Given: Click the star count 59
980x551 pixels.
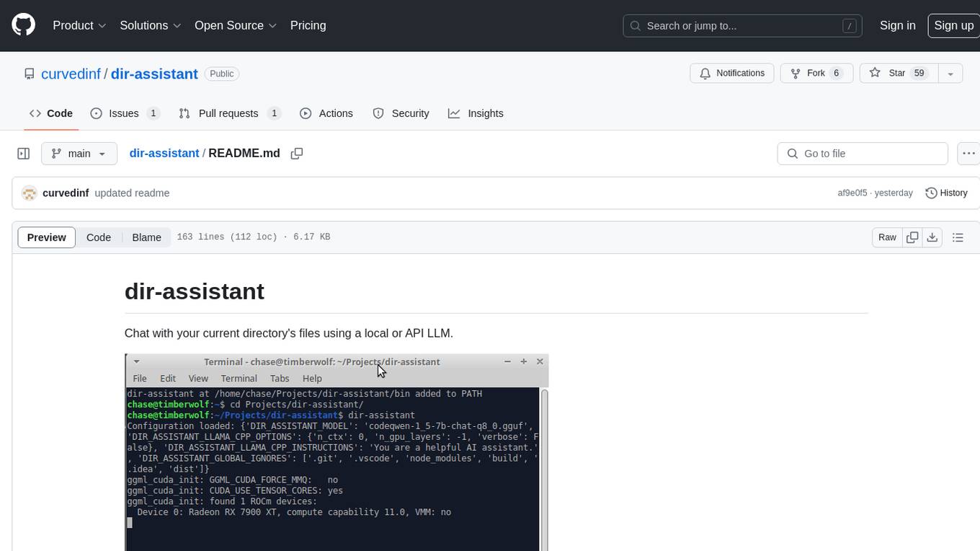Looking at the screenshot, I should coord(919,74).
